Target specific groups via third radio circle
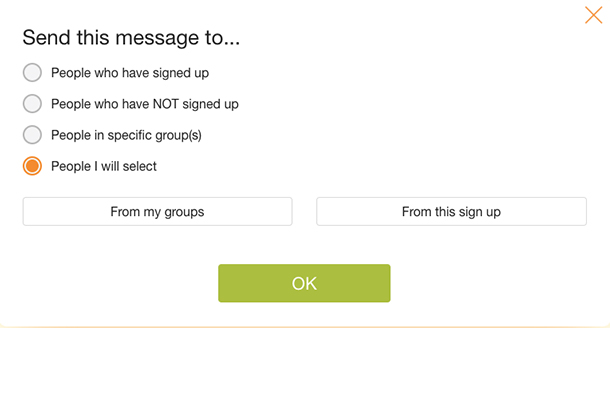Viewport: 610px width, 393px height. click(x=32, y=135)
